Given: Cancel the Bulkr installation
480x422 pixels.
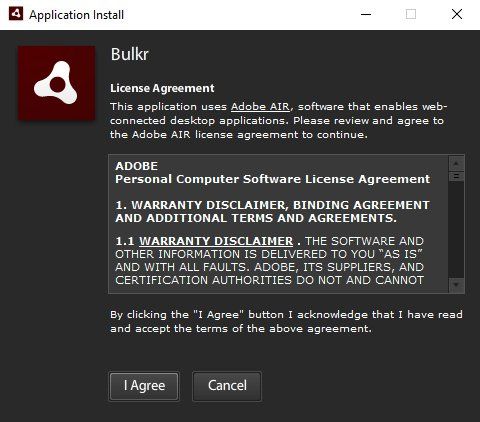Looking at the screenshot, I should click(227, 386).
